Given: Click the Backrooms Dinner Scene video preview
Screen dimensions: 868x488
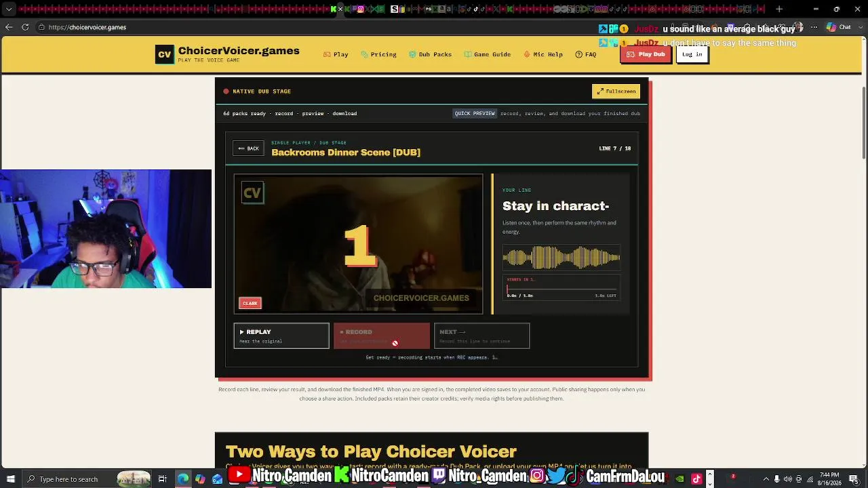Looking at the screenshot, I should pyautogui.click(x=359, y=245).
